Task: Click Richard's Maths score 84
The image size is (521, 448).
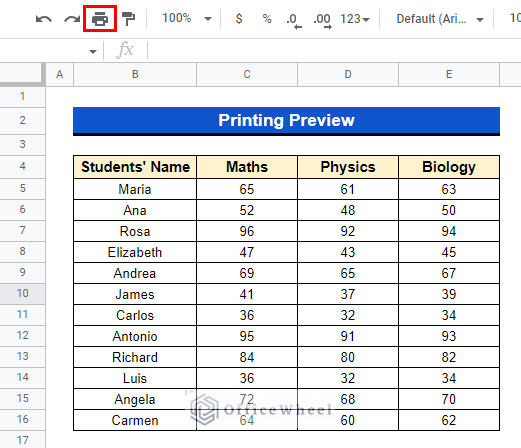Action: [247, 357]
